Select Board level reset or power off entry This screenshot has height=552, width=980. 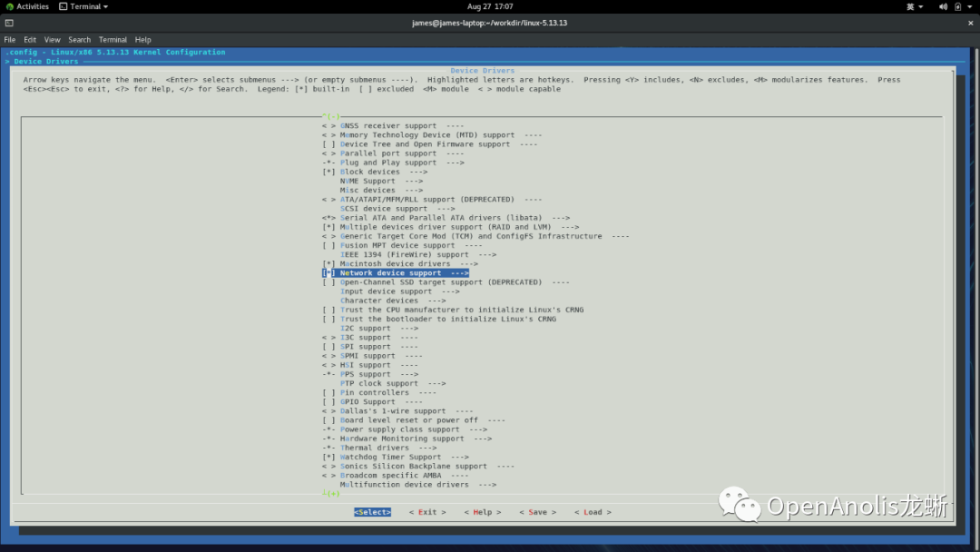click(x=414, y=420)
